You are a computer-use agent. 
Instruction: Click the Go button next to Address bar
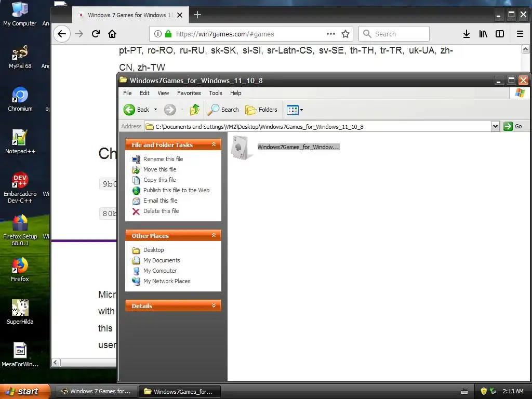coord(513,127)
